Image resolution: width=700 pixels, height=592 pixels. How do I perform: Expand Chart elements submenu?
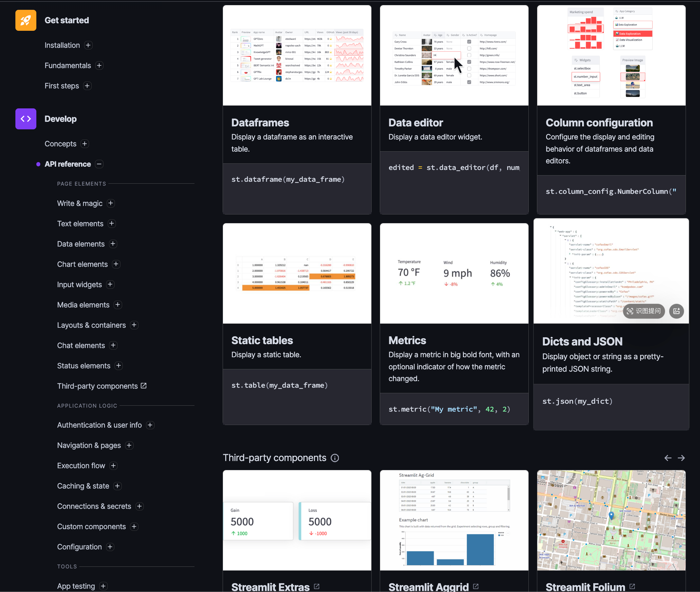point(116,264)
